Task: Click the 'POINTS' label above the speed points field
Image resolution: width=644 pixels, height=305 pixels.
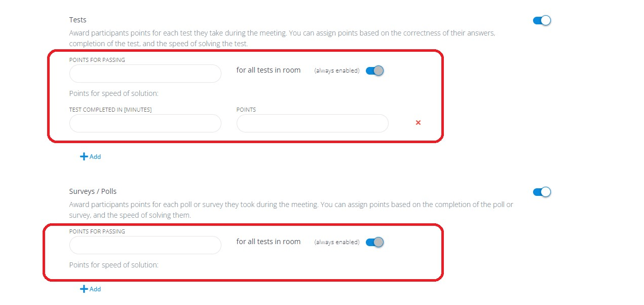Action: coord(246,110)
